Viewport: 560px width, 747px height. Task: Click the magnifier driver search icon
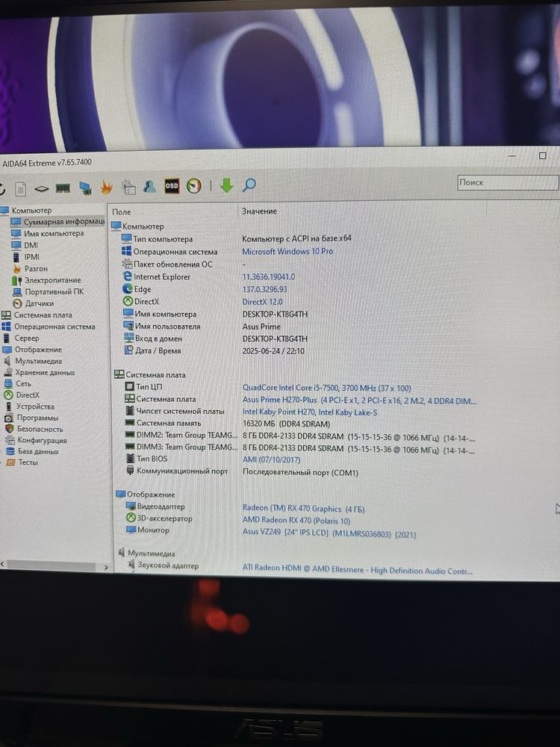(249, 185)
